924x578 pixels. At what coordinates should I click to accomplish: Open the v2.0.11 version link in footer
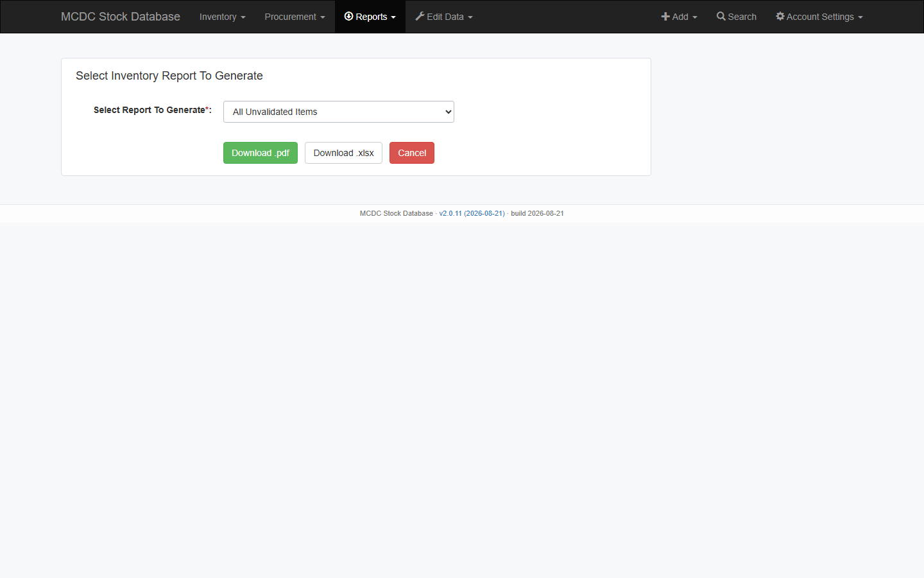click(472, 213)
